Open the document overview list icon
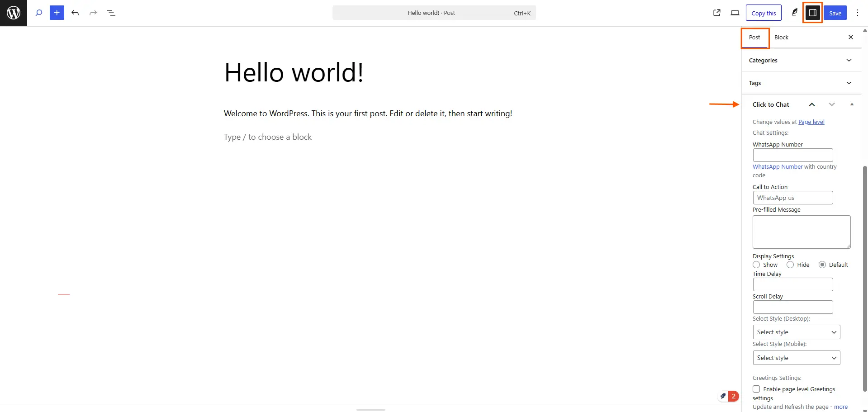 pyautogui.click(x=111, y=13)
